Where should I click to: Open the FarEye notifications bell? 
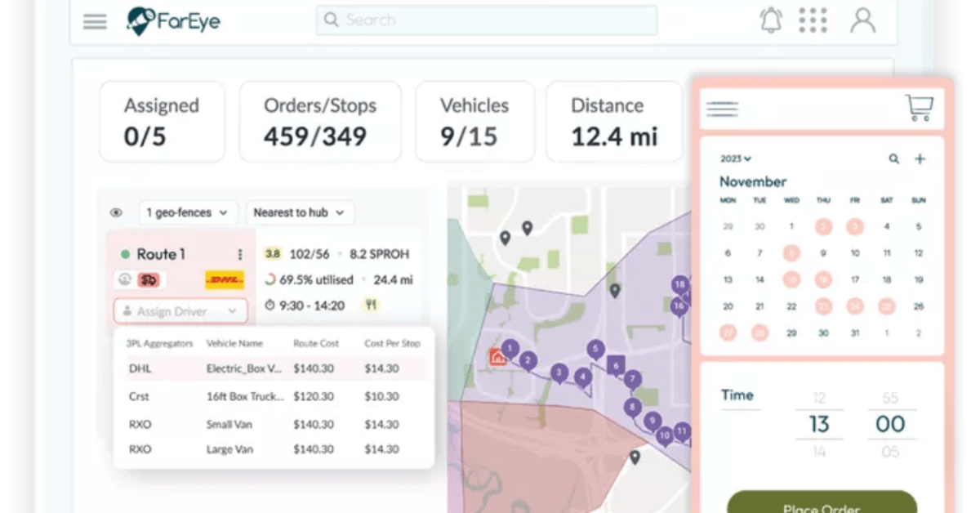point(768,20)
